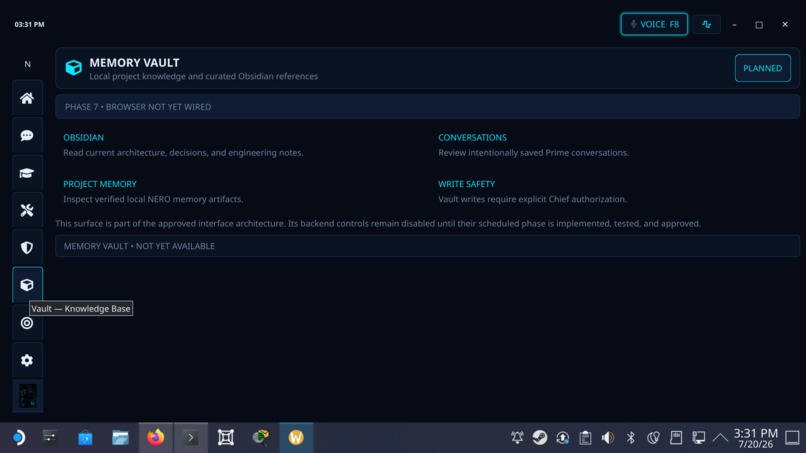Click the PLANNED status button
Image resolution: width=806 pixels, height=453 pixels.
[x=762, y=68]
